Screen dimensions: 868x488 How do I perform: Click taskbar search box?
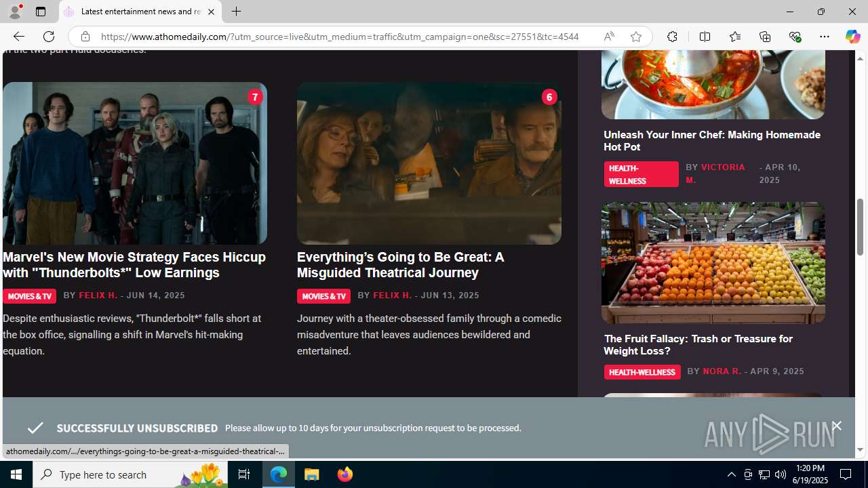[x=130, y=474]
